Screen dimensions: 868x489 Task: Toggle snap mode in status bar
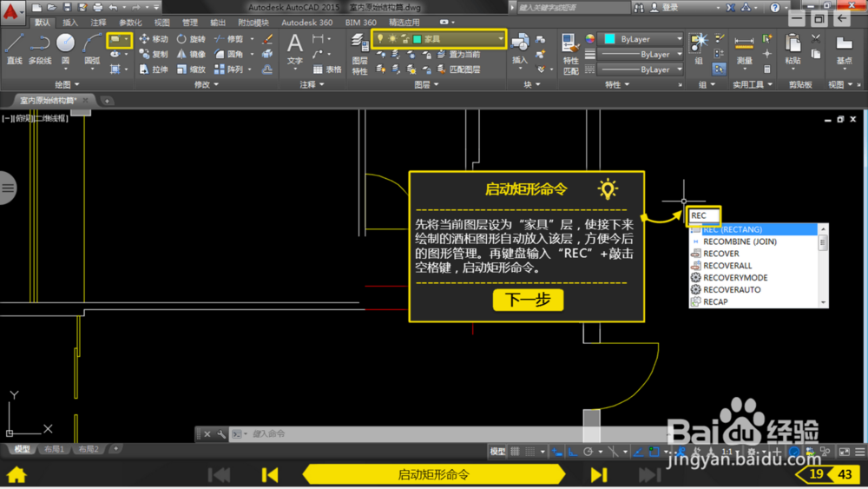530,452
